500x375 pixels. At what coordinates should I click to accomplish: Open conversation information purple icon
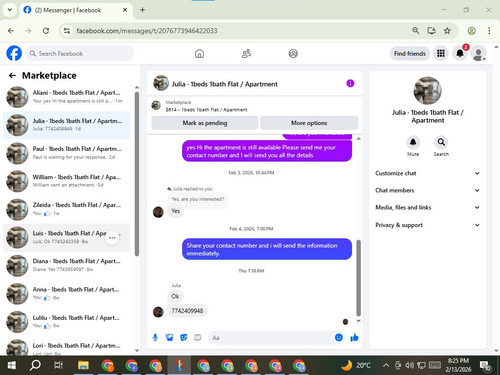[x=350, y=83]
